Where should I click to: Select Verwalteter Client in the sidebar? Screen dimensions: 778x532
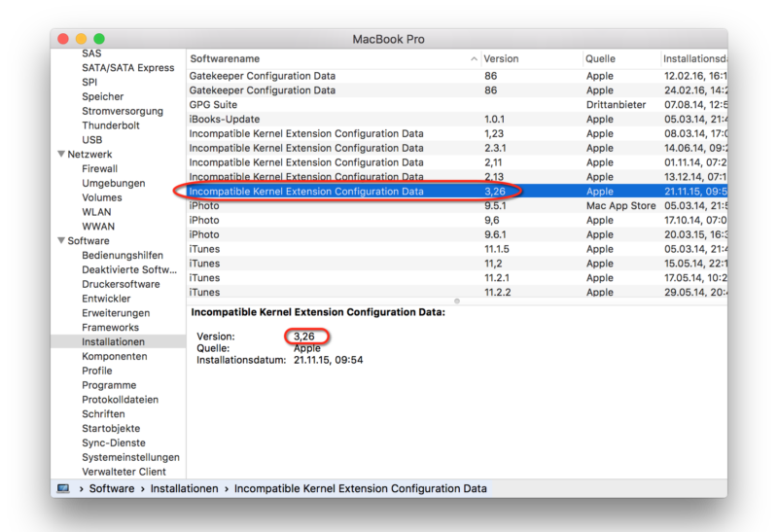tap(124, 471)
